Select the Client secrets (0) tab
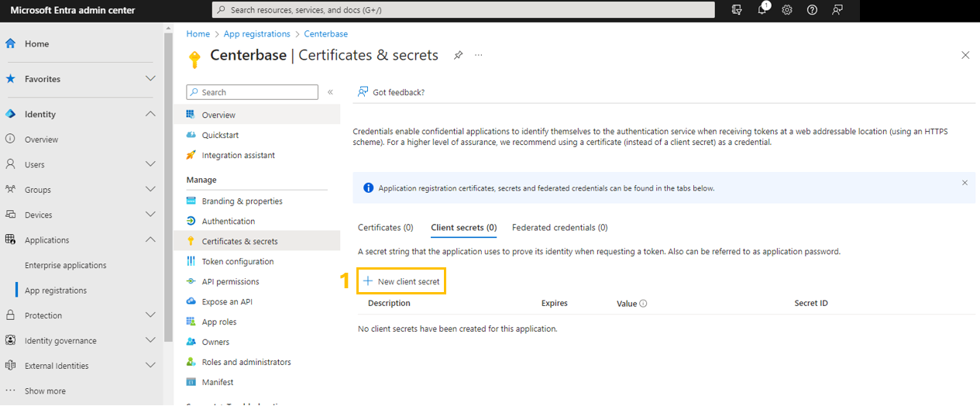The image size is (980, 406). (x=463, y=228)
